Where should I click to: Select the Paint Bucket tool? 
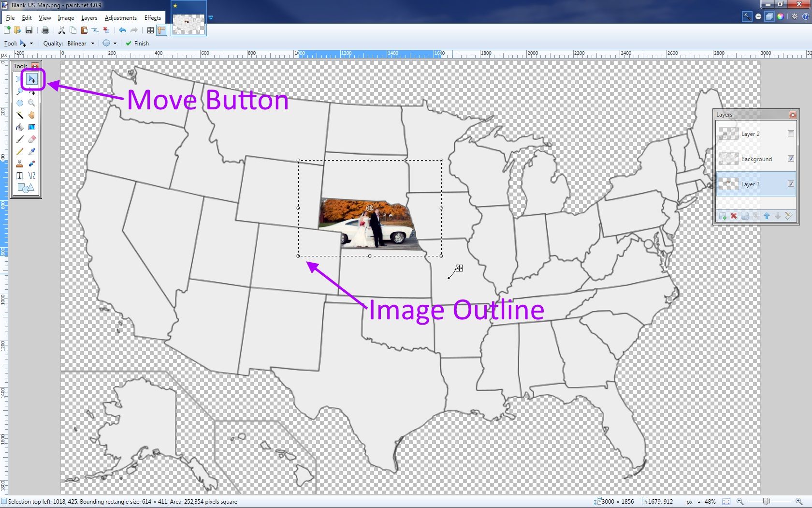coord(19,127)
